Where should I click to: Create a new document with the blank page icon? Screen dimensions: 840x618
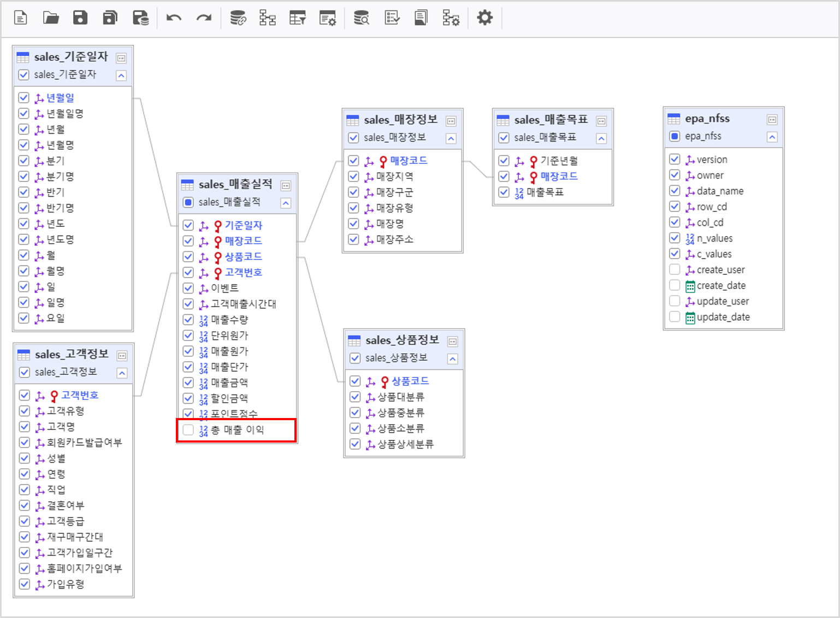coord(20,18)
